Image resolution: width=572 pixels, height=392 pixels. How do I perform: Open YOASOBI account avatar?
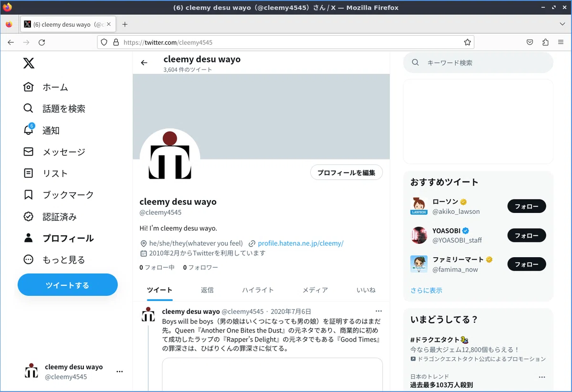419,235
